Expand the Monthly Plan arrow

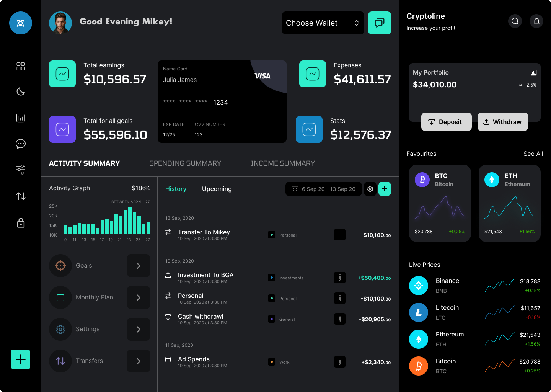[139, 297]
